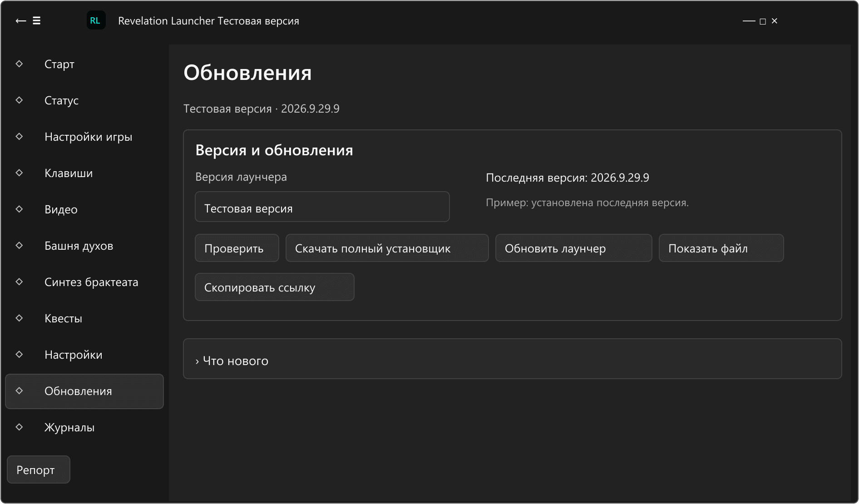The image size is (859, 504).
Task: Click the RL launcher logo
Action: coord(96,20)
